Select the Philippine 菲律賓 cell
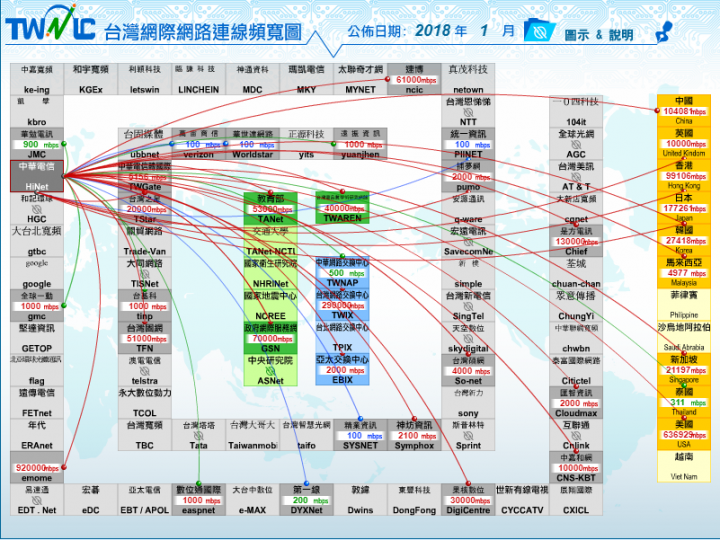The width and height of the screenshot is (720, 540). click(x=684, y=305)
